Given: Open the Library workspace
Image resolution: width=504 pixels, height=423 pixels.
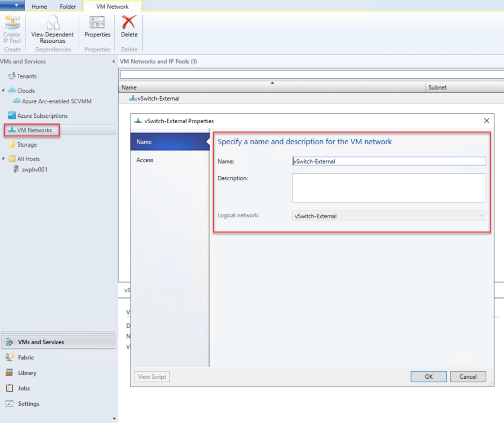Looking at the screenshot, I should click(x=27, y=373).
